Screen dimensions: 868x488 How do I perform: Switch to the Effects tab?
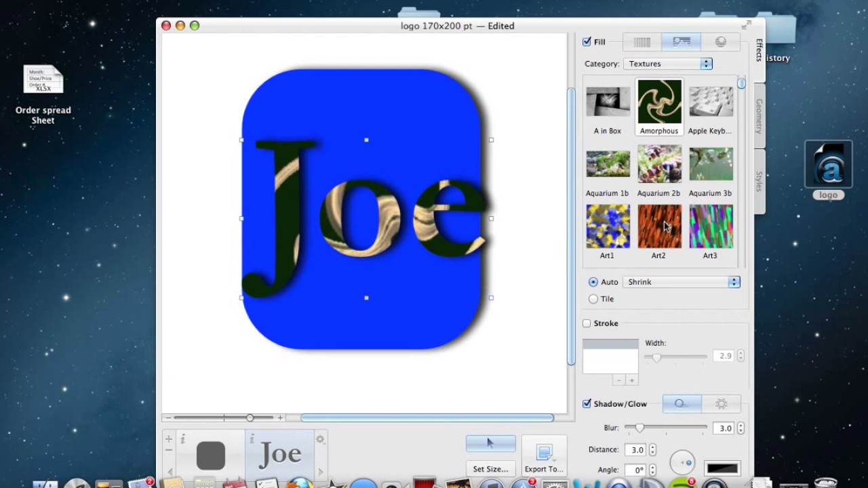click(759, 50)
